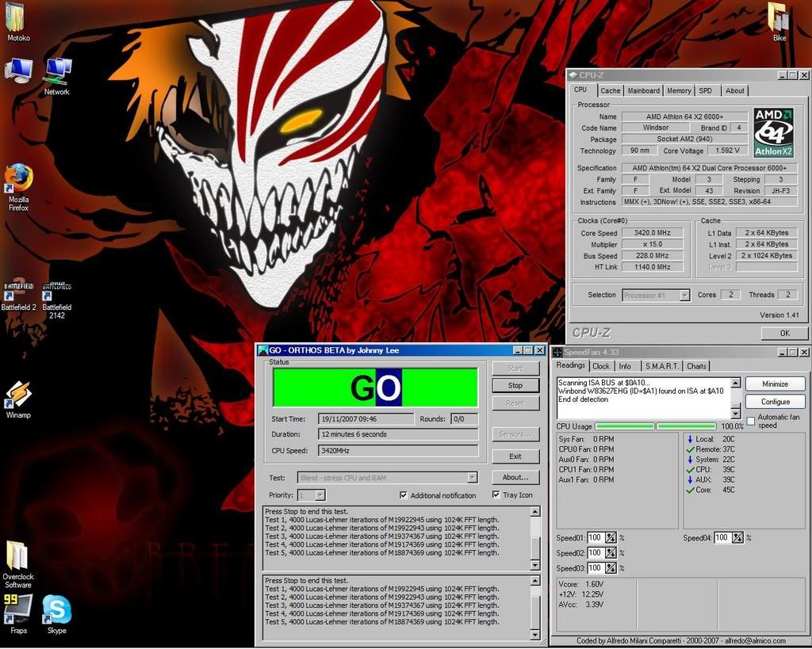Image resolution: width=812 pixels, height=649 pixels.
Task: Toggle the Tray Icon checkbox in ORTHOS
Action: pos(496,494)
